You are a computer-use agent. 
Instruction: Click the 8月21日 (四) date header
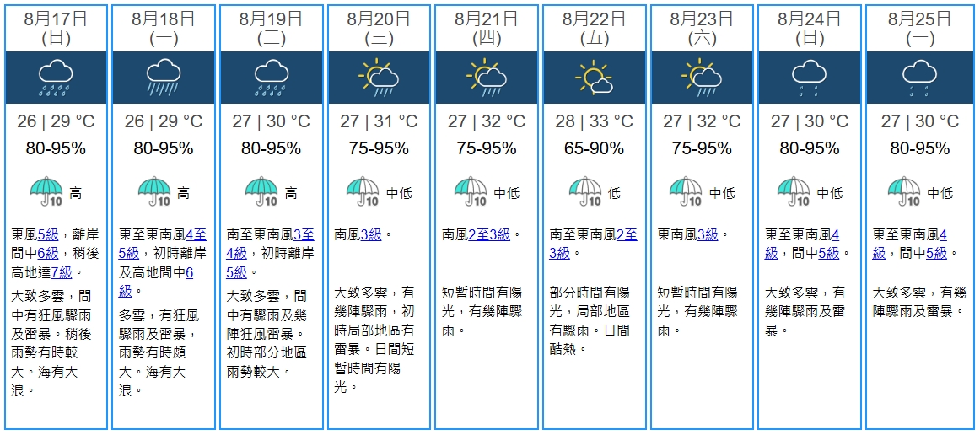487,28
